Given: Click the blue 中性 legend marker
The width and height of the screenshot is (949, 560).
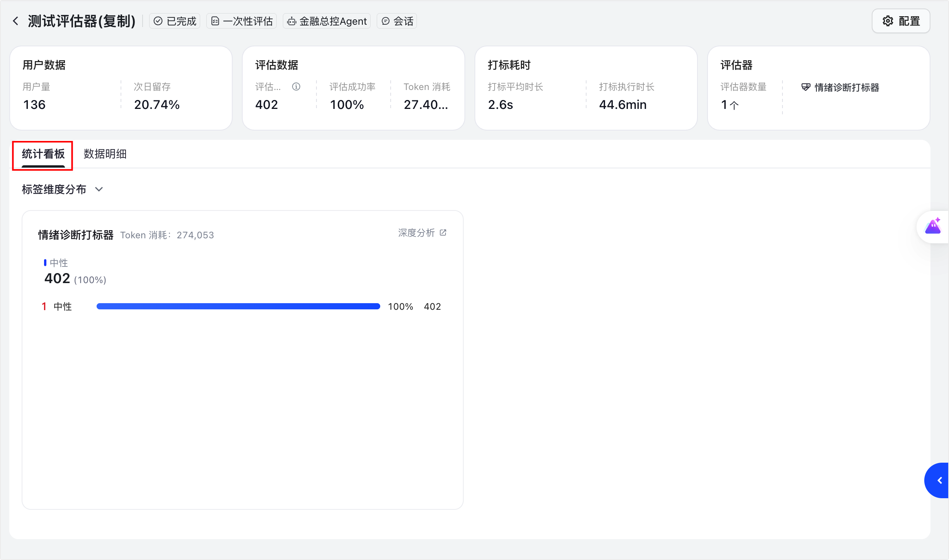Looking at the screenshot, I should tap(45, 263).
